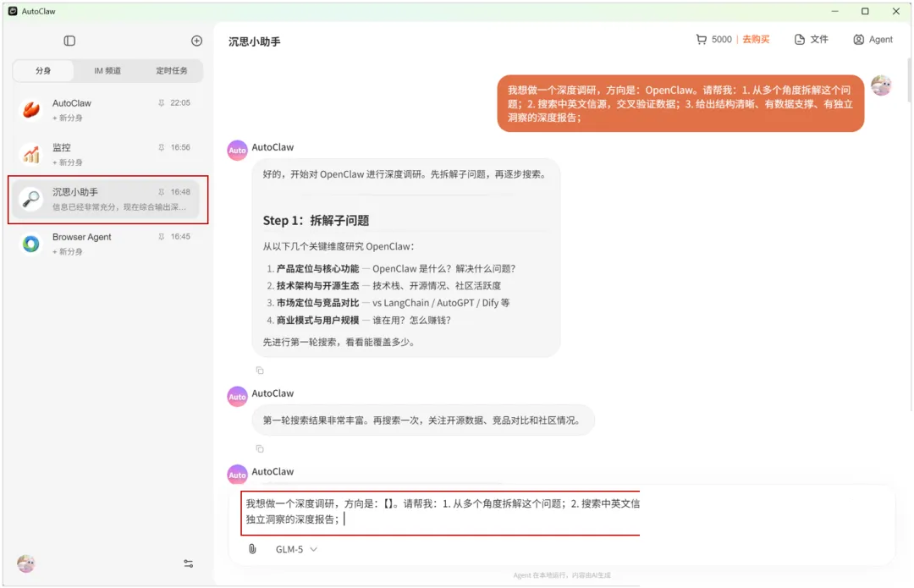914x588 pixels.
Task: Toggle pin icon on Browser Agent row
Action: pyautogui.click(x=162, y=237)
